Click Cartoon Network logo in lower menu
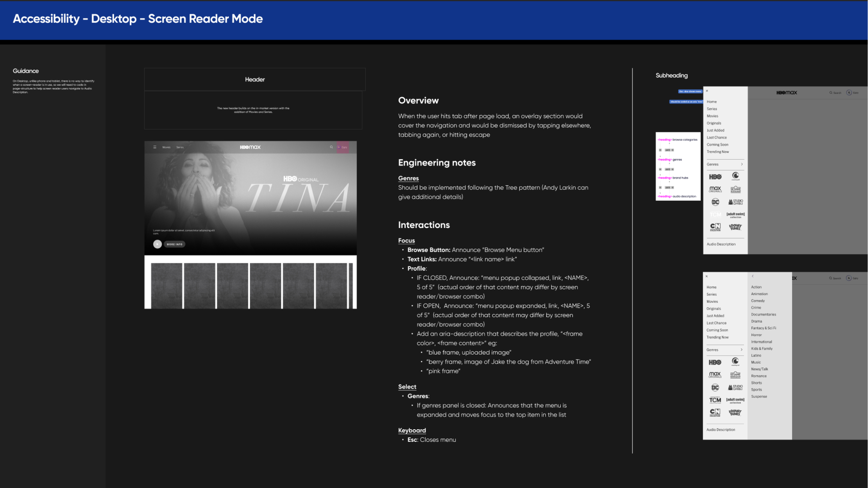The height and width of the screenshot is (488, 868). coord(715,412)
